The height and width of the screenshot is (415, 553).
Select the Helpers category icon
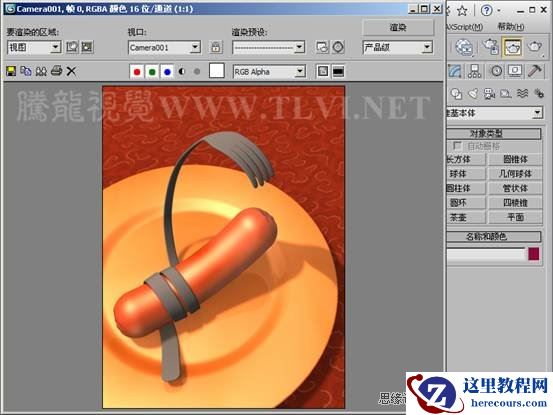(506, 94)
